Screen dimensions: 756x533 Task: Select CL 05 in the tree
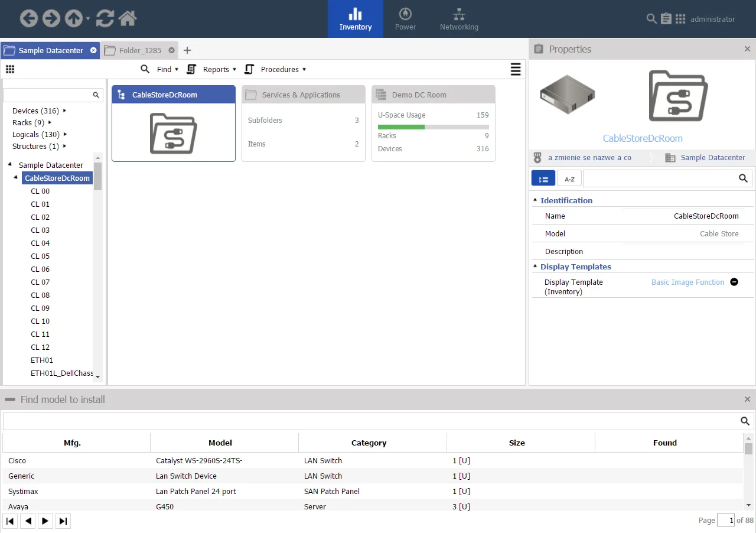pos(40,256)
